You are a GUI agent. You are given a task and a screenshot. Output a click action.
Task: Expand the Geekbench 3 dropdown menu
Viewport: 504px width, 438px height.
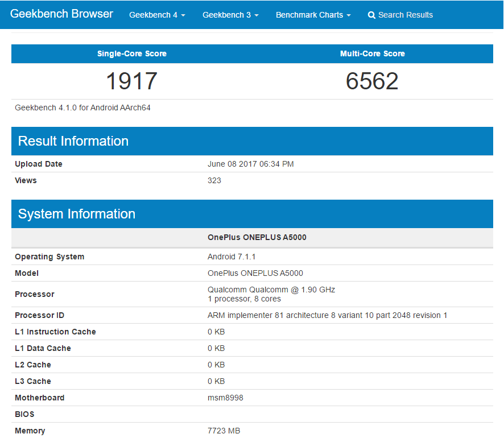tap(230, 15)
